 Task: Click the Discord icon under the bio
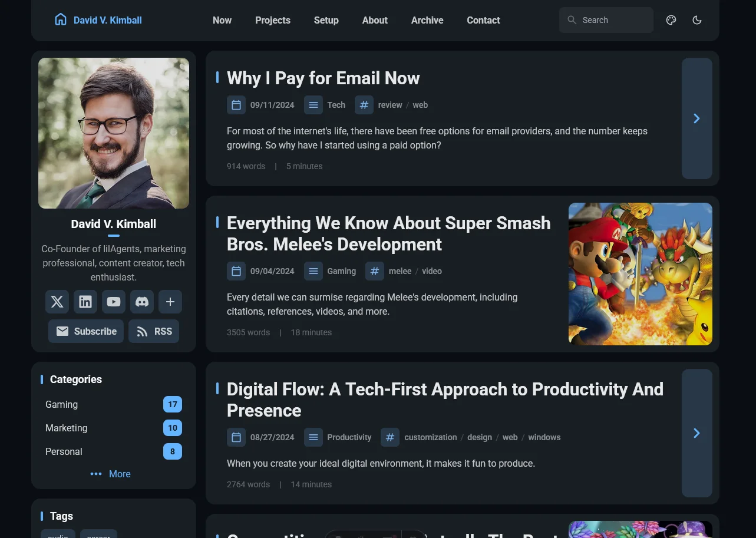[141, 302]
